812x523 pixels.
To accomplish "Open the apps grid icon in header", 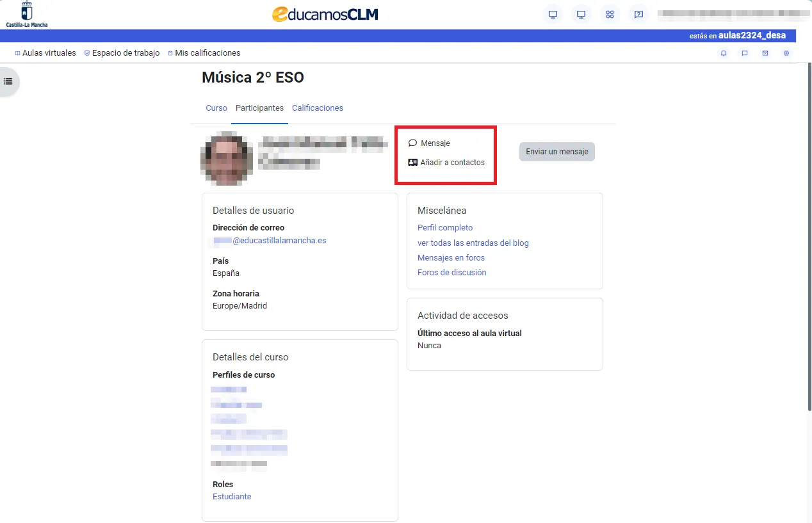I will [610, 15].
